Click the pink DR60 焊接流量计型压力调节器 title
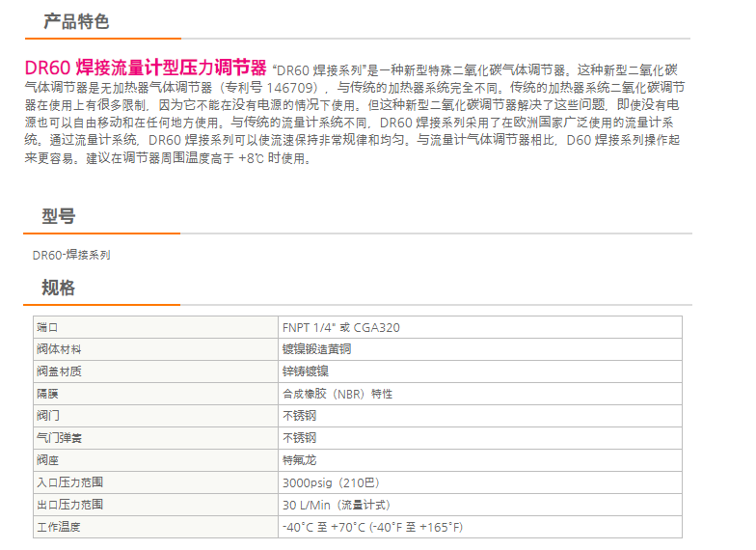The width and height of the screenshot is (756, 550). click(x=146, y=69)
